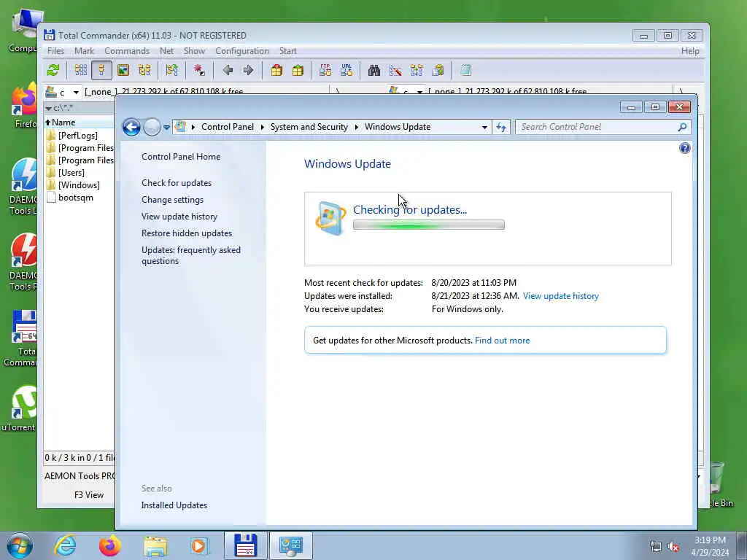Open the Installed Updates link
This screenshot has width=747, height=560.
coord(174,505)
